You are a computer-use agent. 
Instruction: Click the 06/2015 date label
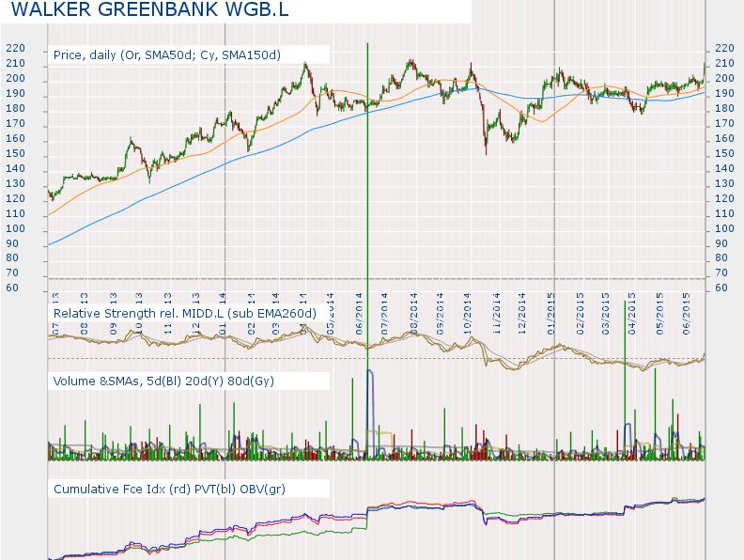[686, 314]
